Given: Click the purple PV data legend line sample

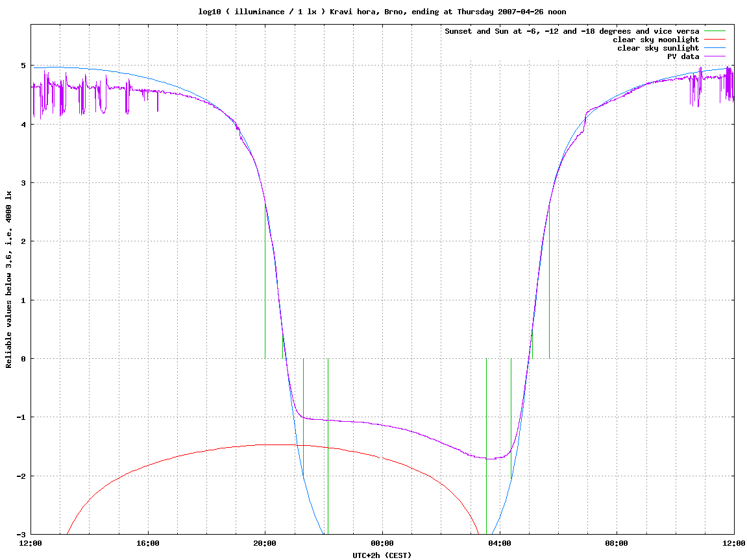Looking at the screenshot, I should [x=715, y=56].
